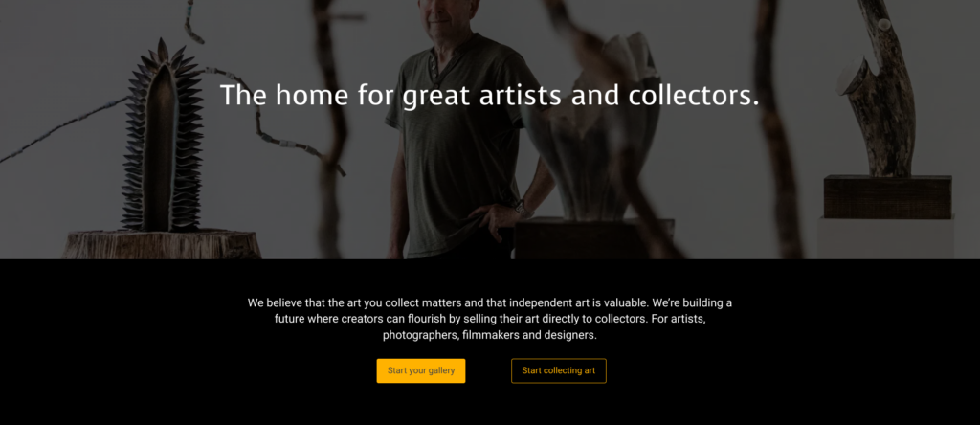Click the white pedestal at far right
Screen dimensions: 980x425
point(886,237)
